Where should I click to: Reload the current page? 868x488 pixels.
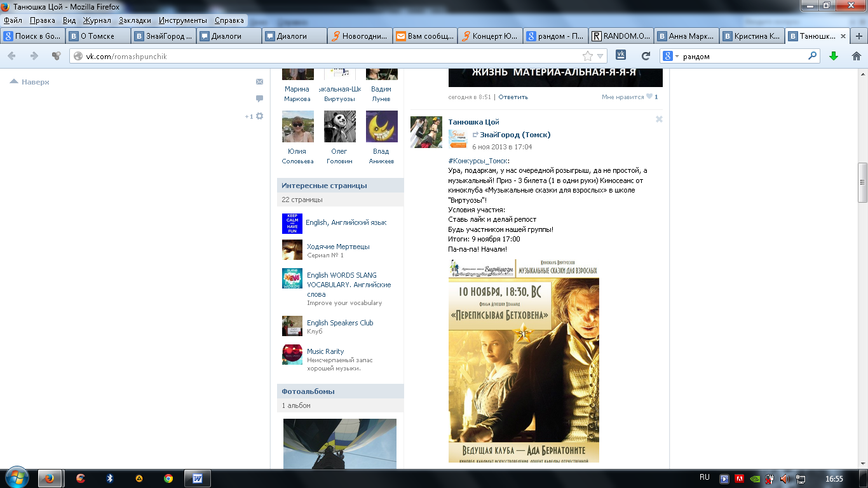pyautogui.click(x=646, y=56)
